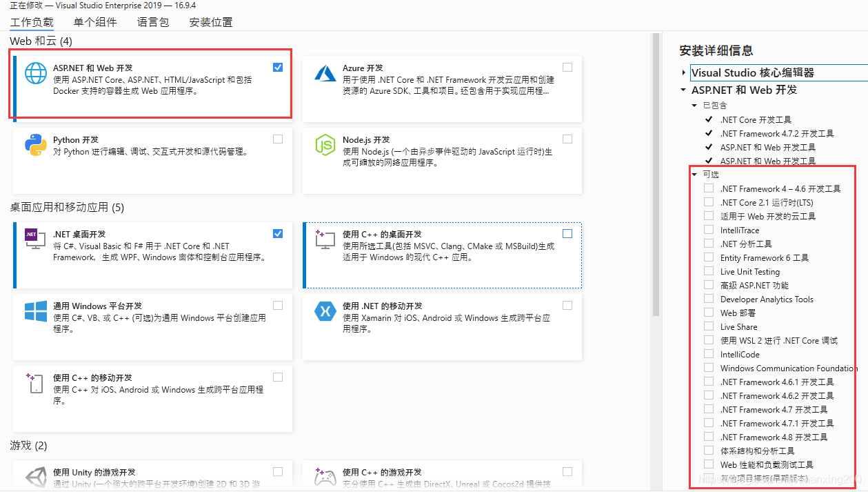Check .NET Framework 4.8 开发工具 checkbox
This screenshot has width=868, height=492.
(x=709, y=437)
